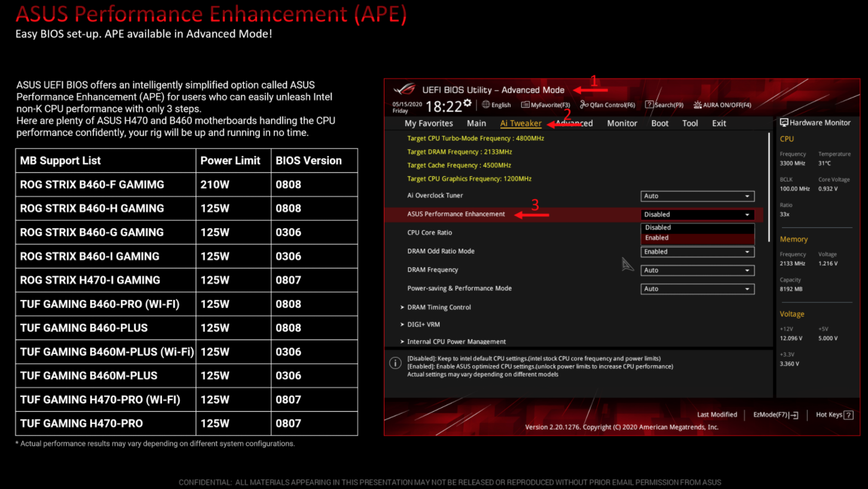Open ASUS Performance Enhancement dropdown
Viewport: 868px width, 489px height.
698,215
